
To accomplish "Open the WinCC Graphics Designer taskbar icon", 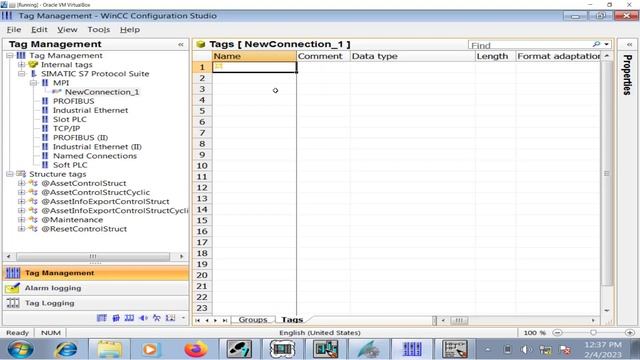I will coord(325,349).
